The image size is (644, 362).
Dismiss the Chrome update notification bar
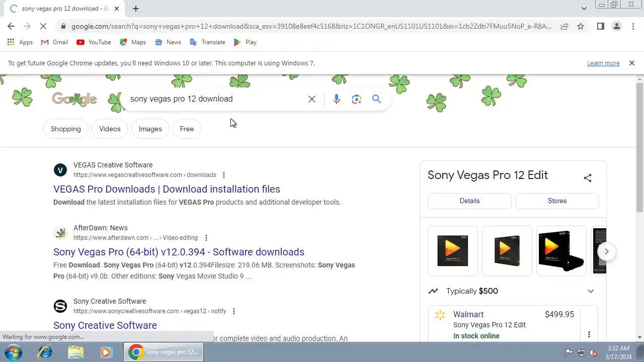pos(631,63)
